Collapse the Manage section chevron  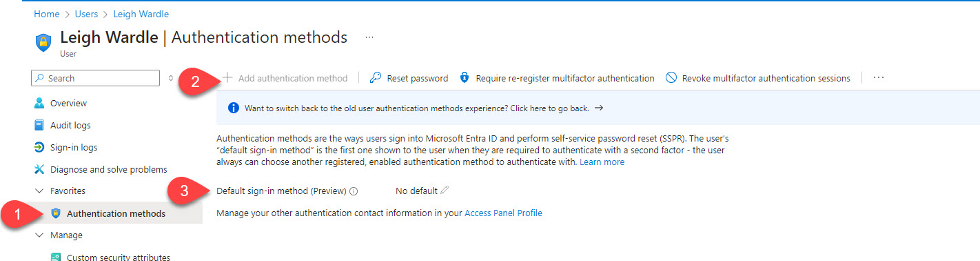click(39, 235)
